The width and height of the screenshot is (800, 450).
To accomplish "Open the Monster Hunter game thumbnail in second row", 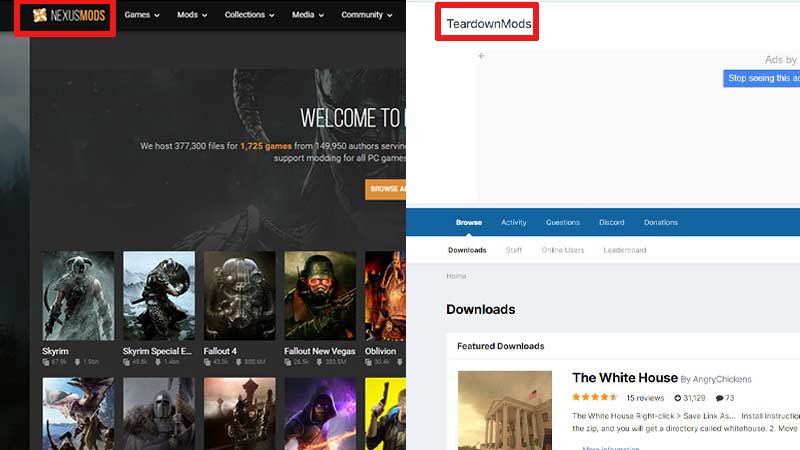I will [x=78, y=414].
